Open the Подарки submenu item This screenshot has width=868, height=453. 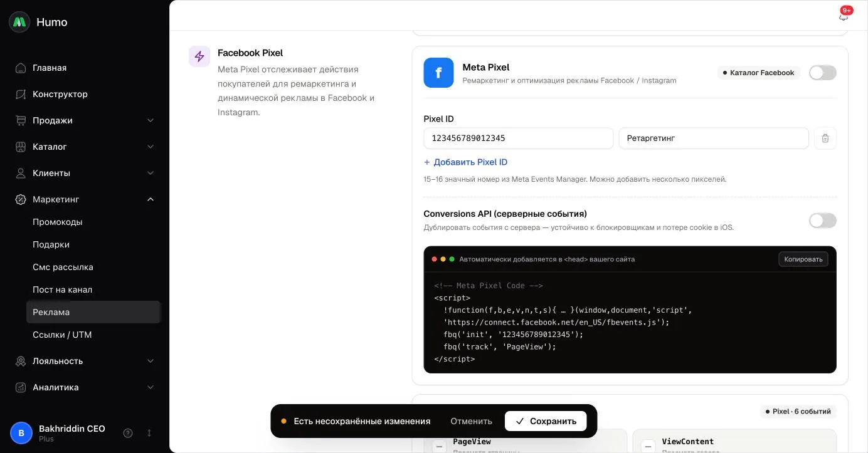[93, 244]
